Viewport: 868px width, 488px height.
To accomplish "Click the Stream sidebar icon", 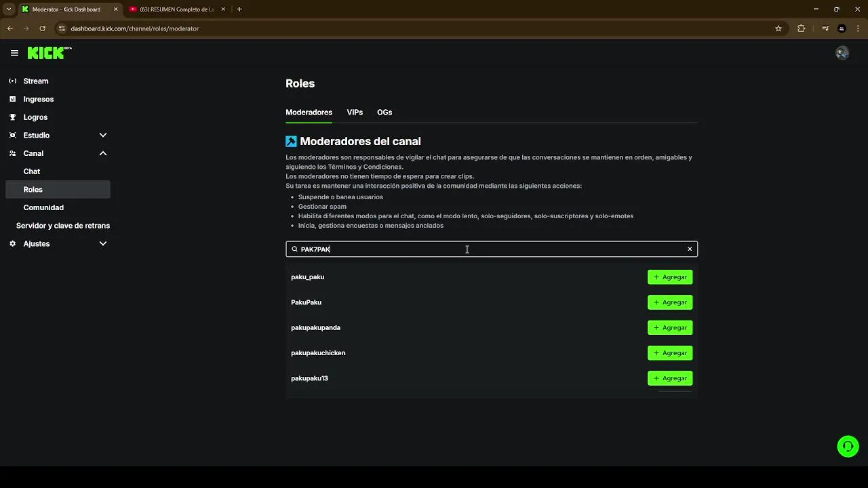I will (12, 81).
